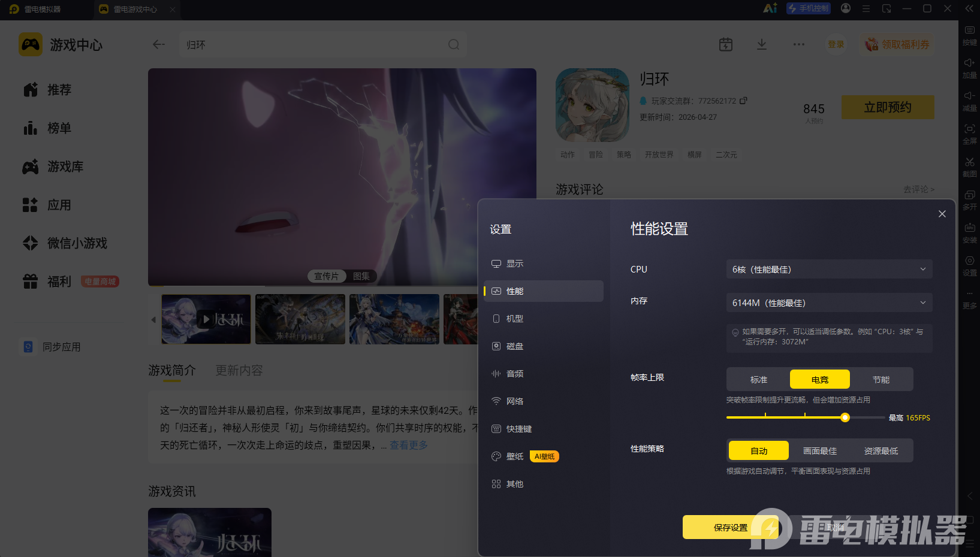Open the three-dot more menu in game center
The width and height of the screenshot is (980, 557).
coord(799,44)
